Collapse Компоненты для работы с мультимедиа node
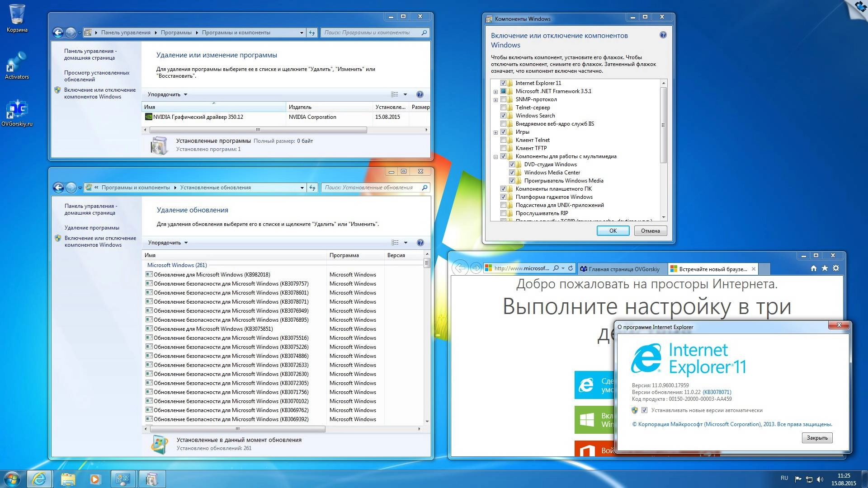The height and width of the screenshot is (488, 868). coord(495,157)
